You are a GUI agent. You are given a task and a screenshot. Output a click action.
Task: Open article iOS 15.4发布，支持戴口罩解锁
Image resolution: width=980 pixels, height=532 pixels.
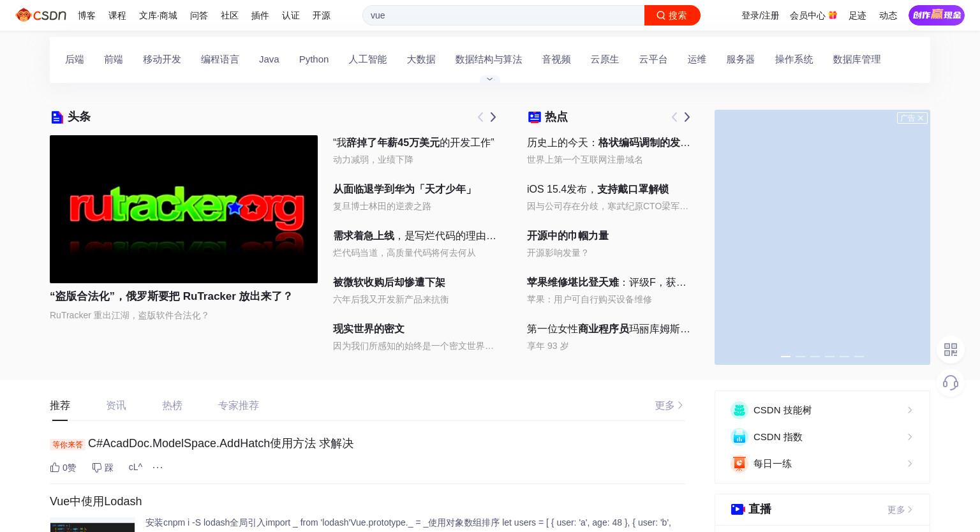(598, 189)
